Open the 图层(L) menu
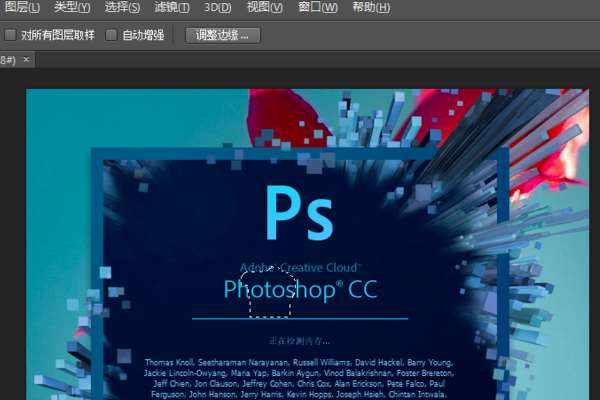This screenshot has width=600, height=400. [x=22, y=7]
